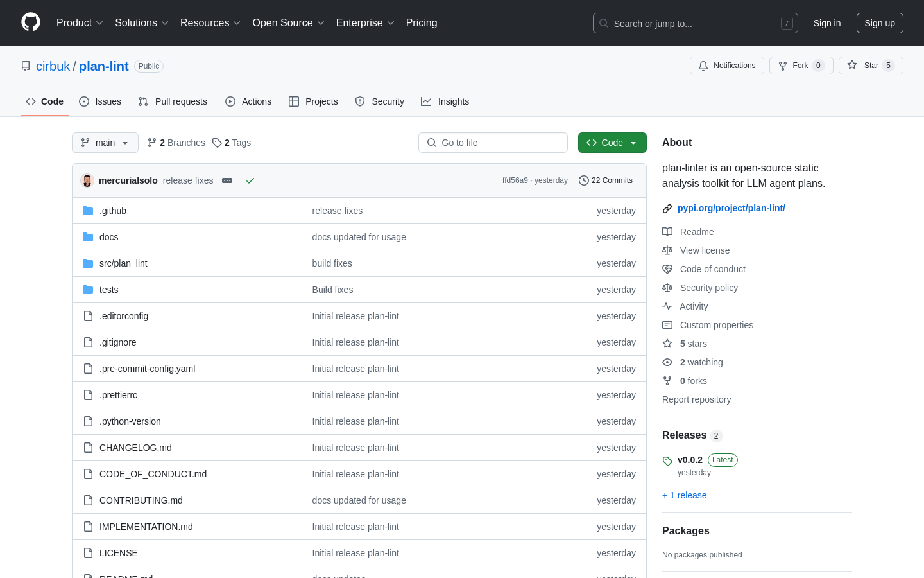Click the Tags tag icon
The width and height of the screenshot is (924, 578).
coord(217,143)
